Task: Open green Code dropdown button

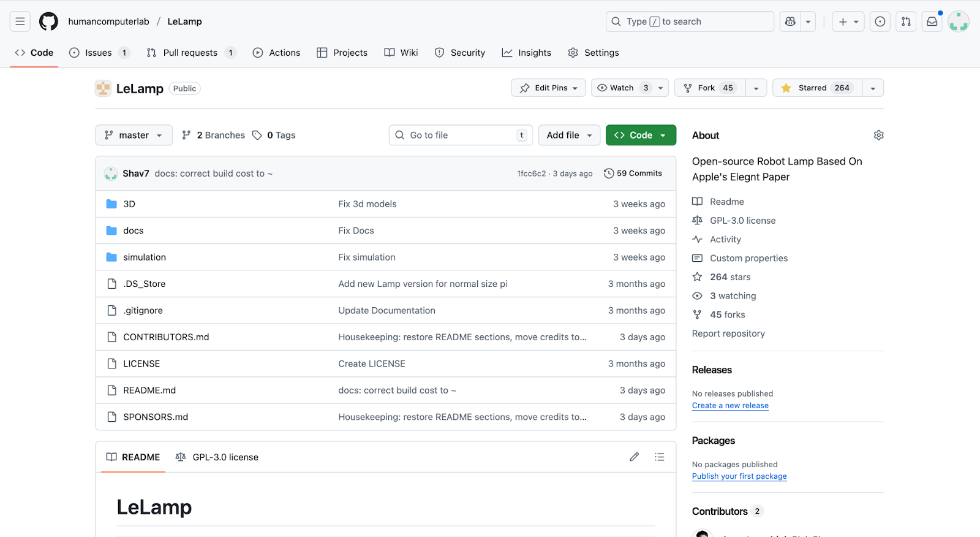Action: (641, 135)
